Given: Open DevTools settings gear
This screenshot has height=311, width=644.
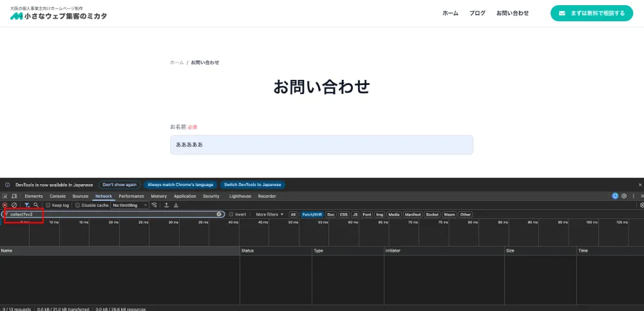Looking at the screenshot, I should pyautogui.click(x=624, y=196).
